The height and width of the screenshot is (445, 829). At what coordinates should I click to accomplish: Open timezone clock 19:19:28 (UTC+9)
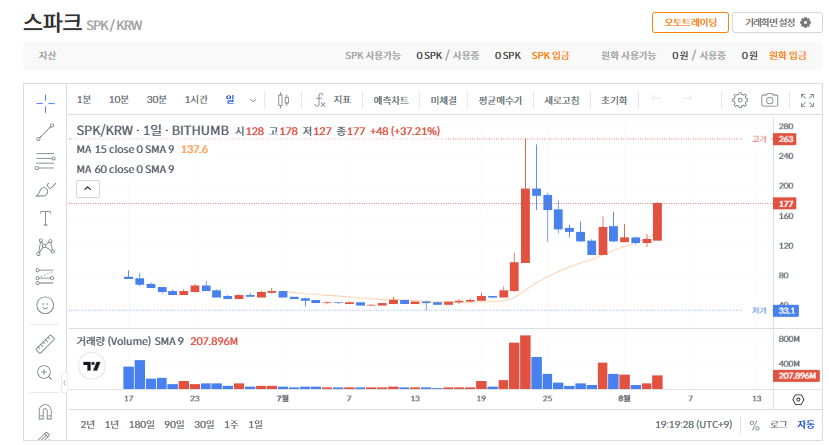693,424
